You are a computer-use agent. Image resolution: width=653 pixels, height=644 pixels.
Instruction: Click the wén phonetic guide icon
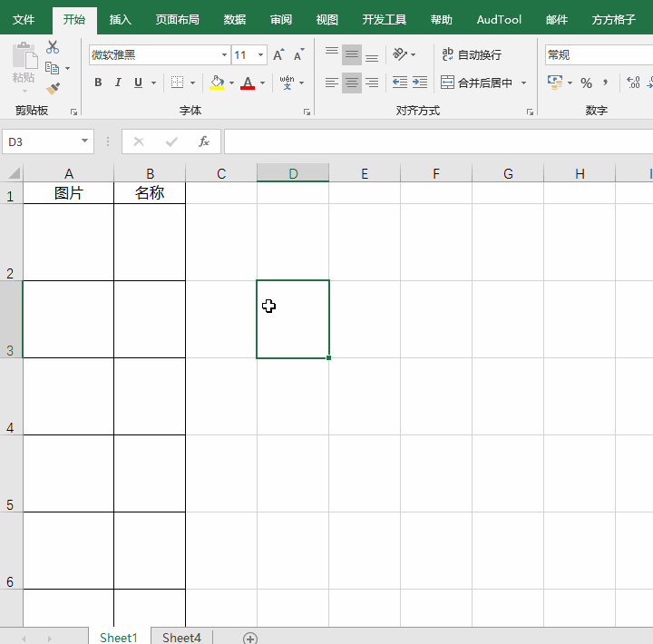(x=287, y=83)
